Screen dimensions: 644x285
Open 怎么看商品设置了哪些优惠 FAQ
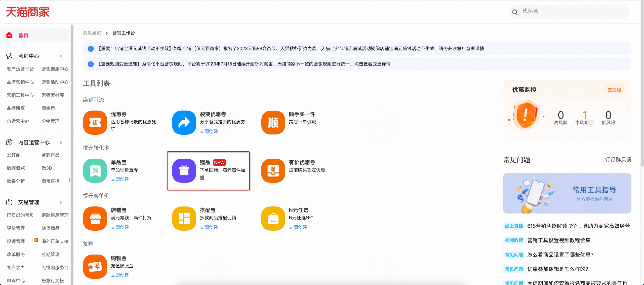(x=560, y=255)
